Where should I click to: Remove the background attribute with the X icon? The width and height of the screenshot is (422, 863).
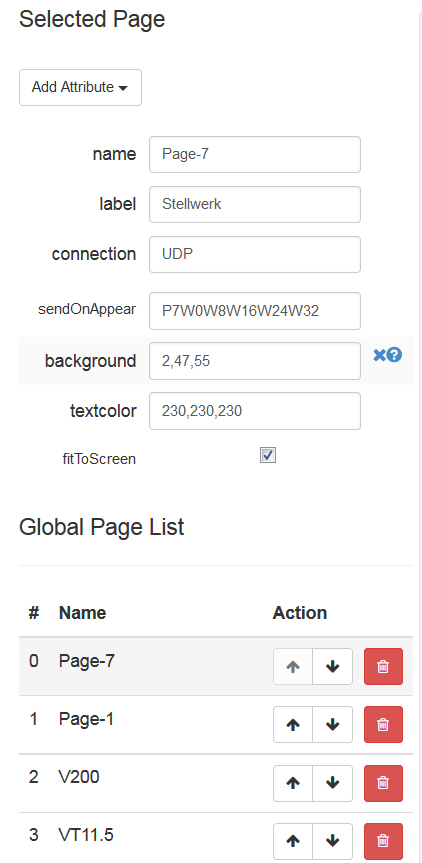pos(379,356)
